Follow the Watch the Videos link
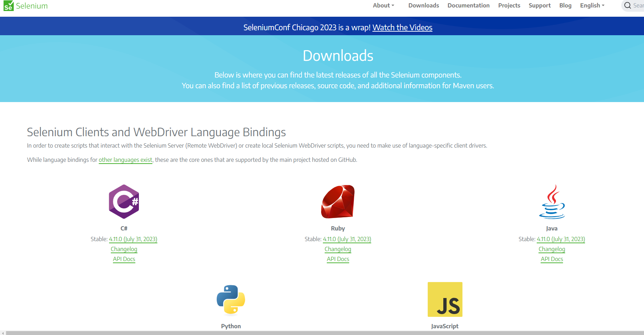 pyautogui.click(x=402, y=27)
